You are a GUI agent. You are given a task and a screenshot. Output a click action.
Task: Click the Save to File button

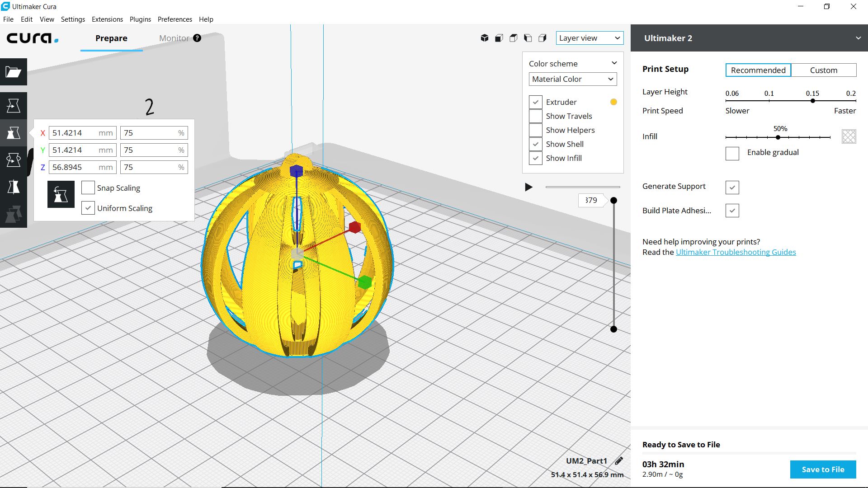coord(823,469)
